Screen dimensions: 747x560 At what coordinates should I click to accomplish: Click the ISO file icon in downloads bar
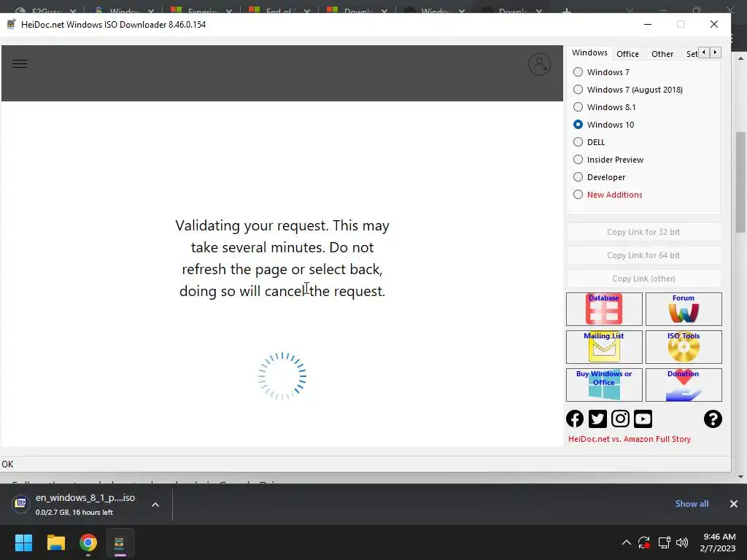point(21,503)
